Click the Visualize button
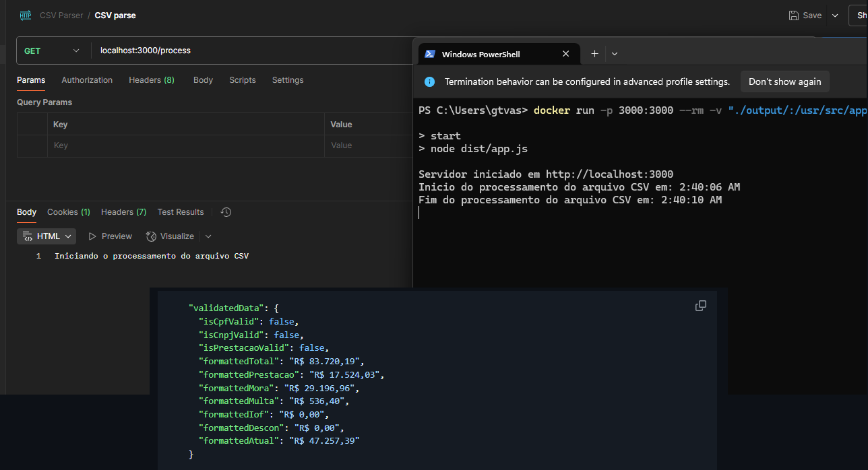This screenshot has height=470, width=868. point(170,236)
